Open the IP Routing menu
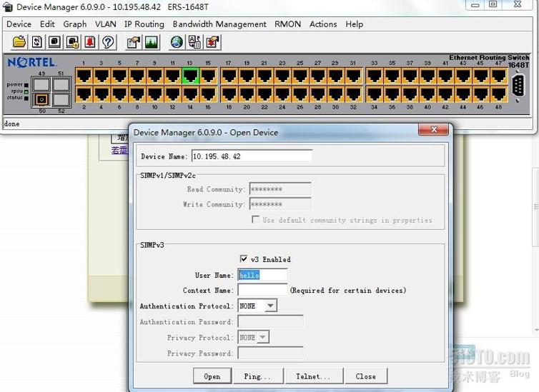539x392 pixels. (144, 24)
